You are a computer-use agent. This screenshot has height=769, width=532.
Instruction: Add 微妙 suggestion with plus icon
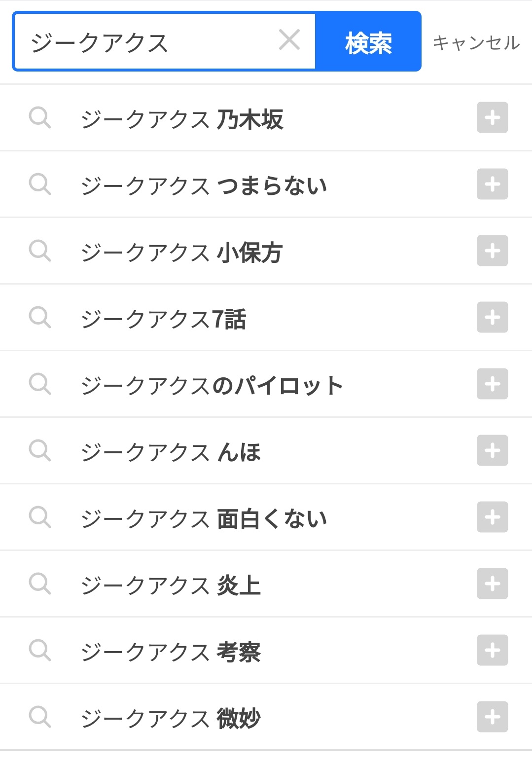[492, 717]
